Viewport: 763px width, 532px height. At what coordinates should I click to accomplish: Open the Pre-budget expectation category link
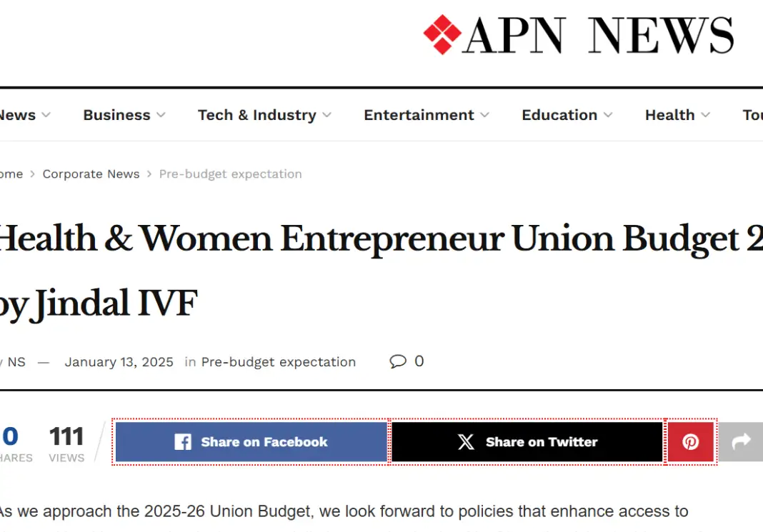tap(279, 362)
